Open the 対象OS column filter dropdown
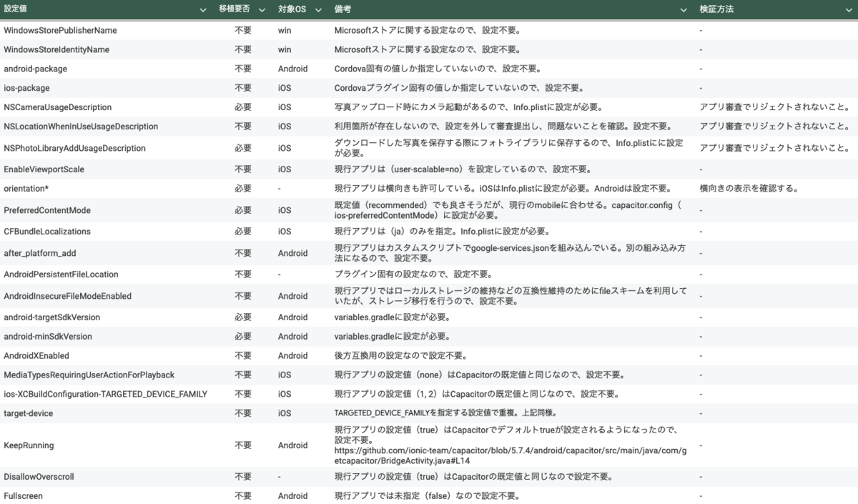This screenshot has height=504, width=858. point(319,10)
